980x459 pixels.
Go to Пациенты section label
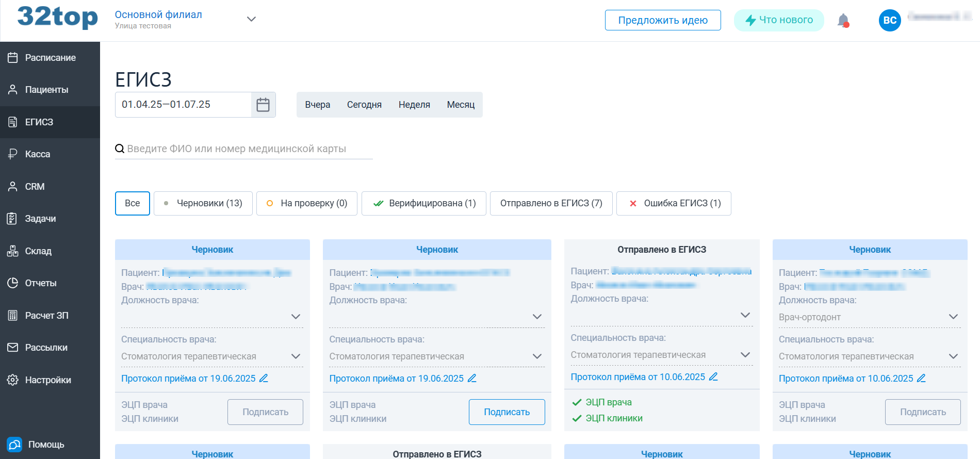point(46,90)
